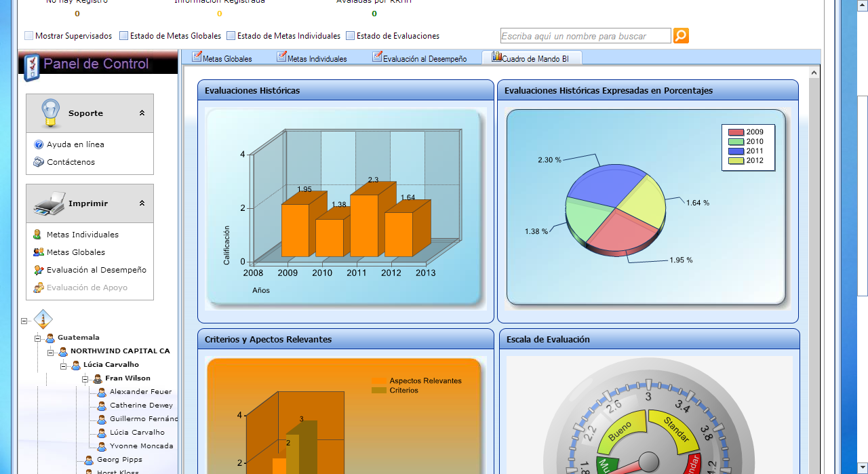Collapse the Guatemala tree node
This screenshot has height=474, width=868.
[x=38, y=338]
